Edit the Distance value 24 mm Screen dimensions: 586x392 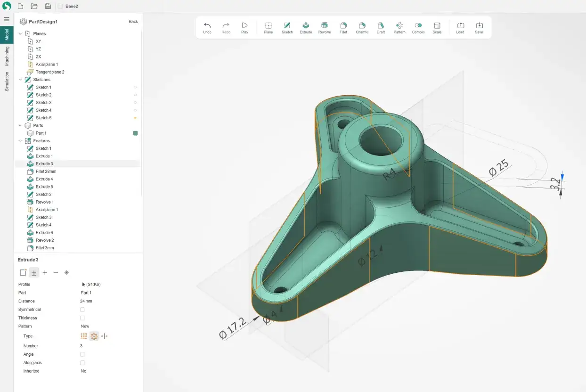click(86, 301)
